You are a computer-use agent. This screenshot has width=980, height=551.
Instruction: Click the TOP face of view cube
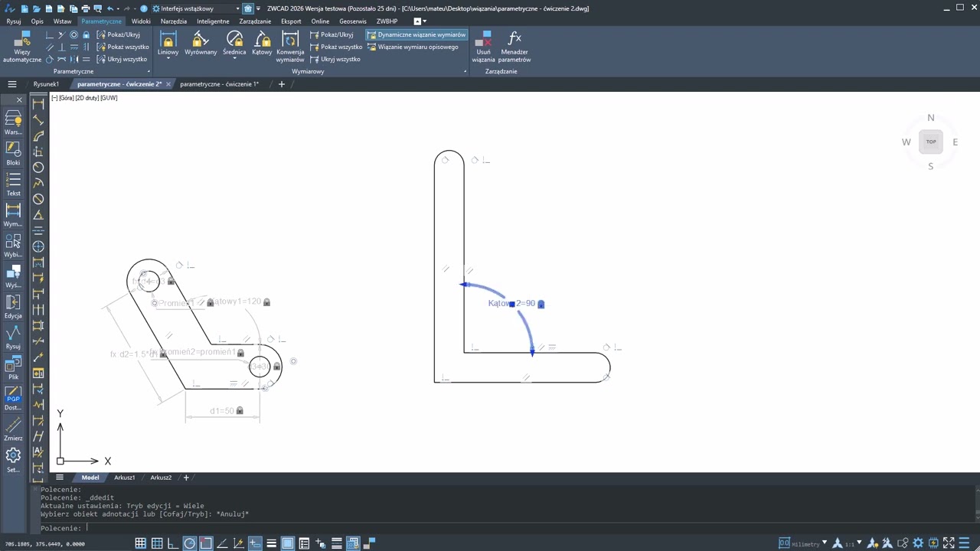click(x=931, y=142)
